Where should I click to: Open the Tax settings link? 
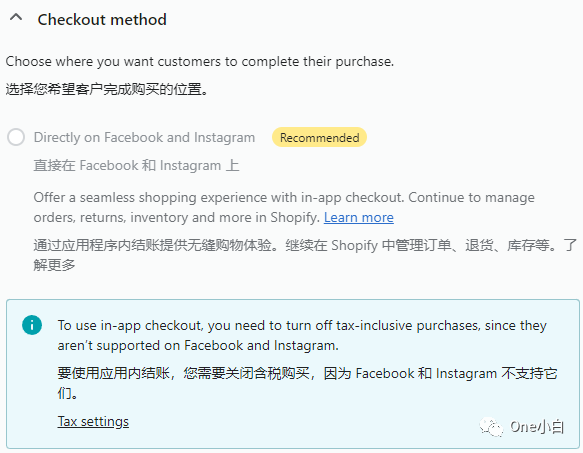pos(93,421)
